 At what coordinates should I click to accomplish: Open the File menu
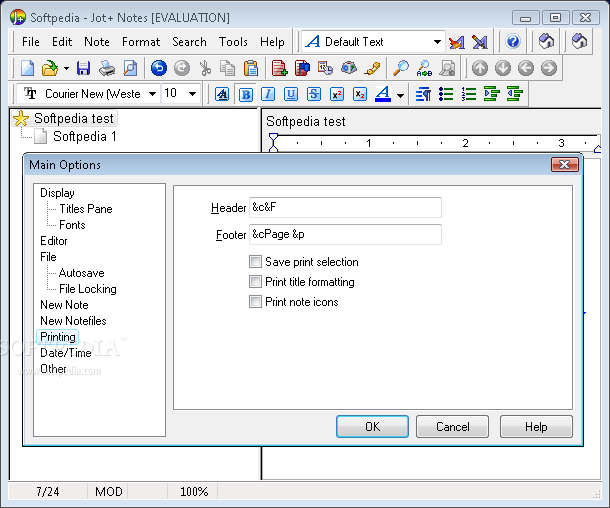click(x=31, y=42)
